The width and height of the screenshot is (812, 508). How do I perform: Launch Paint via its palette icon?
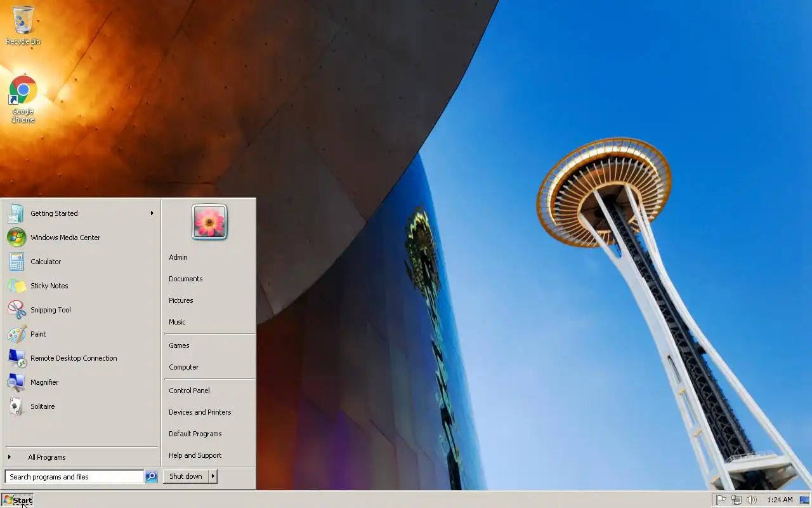point(16,334)
